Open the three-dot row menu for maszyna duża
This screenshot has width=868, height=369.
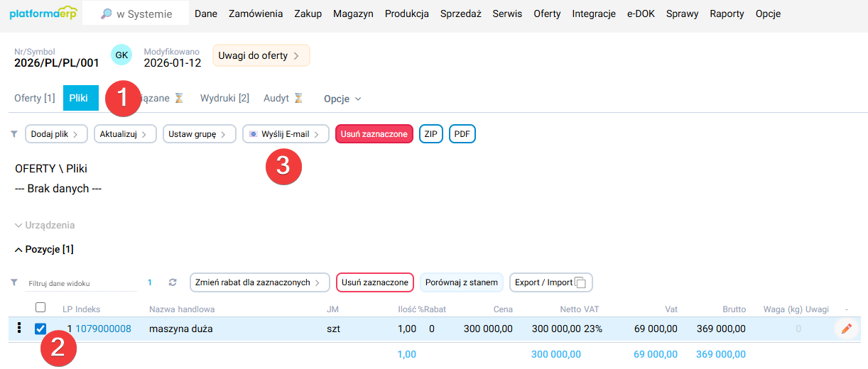point(19,329)
